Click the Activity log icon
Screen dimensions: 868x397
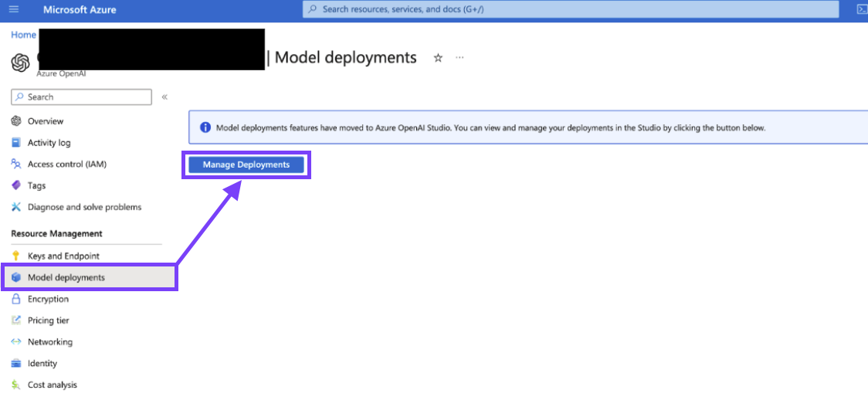point(16,142)
